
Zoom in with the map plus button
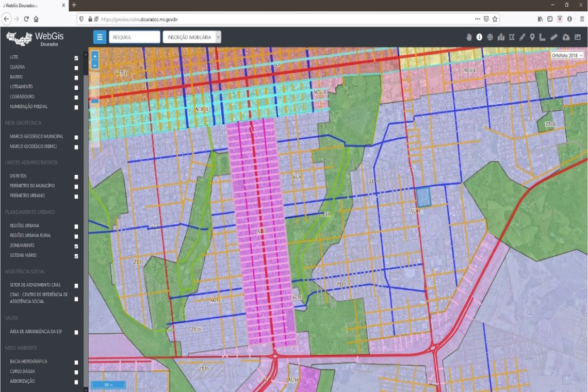tap(94, 56)
